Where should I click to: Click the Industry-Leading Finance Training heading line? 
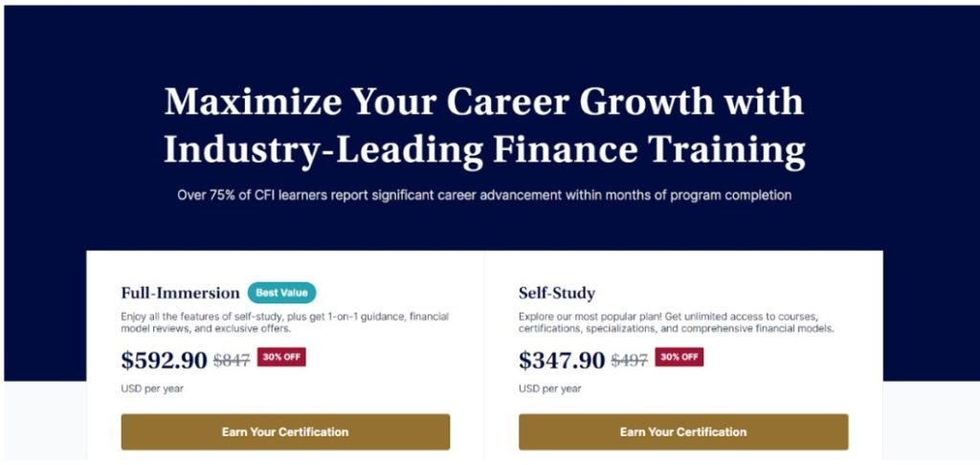pyautogui.click(x=483, y=150)
